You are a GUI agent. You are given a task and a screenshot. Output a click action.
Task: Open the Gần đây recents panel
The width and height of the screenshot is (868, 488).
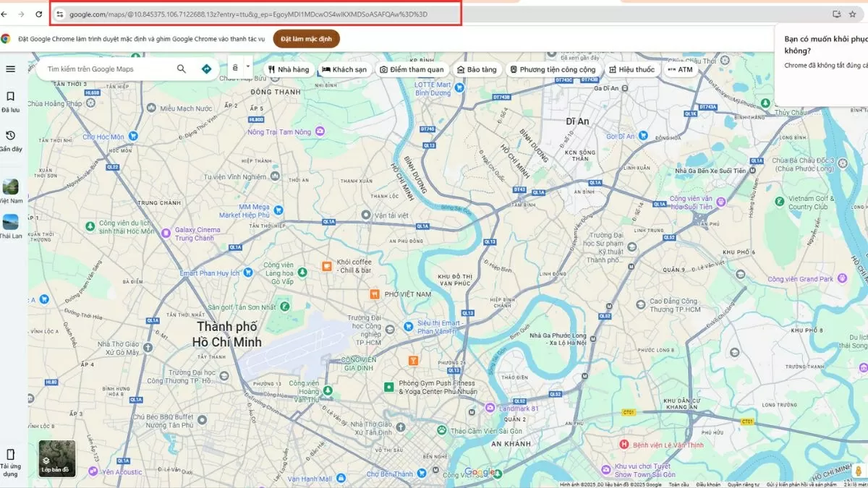10,140
